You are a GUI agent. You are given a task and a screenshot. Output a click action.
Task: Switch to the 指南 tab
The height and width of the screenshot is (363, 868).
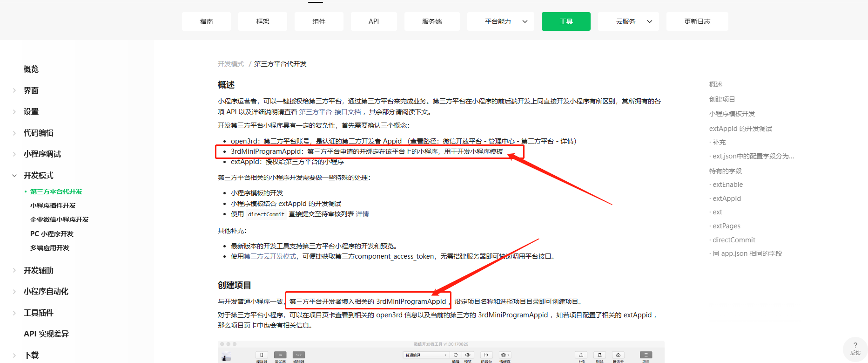click(206, 21)
